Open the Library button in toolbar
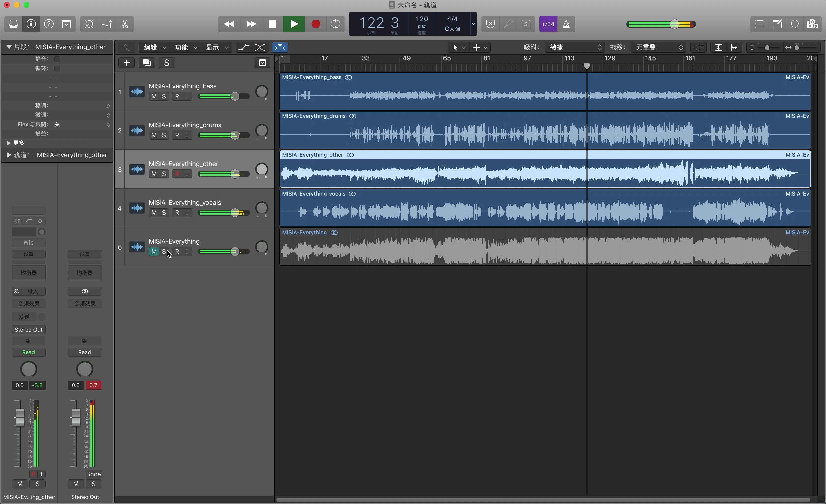This screenshot has width=826, height=504. [x=14, y=24]
